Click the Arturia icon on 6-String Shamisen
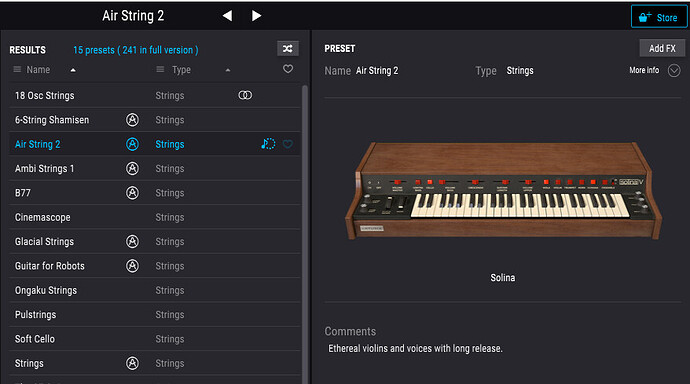Image resolution: width=690 pixels, height=384 pixels. click(132, 120)
